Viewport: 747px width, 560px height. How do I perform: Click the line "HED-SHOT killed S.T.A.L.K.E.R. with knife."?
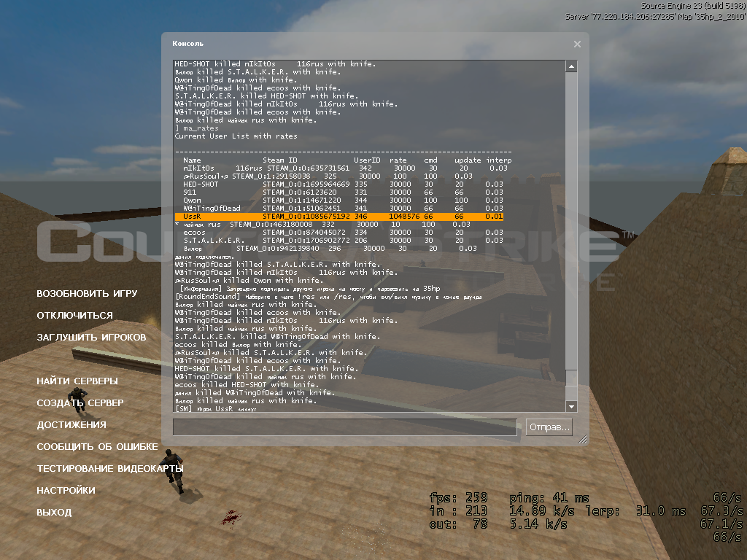coord(266,368)
